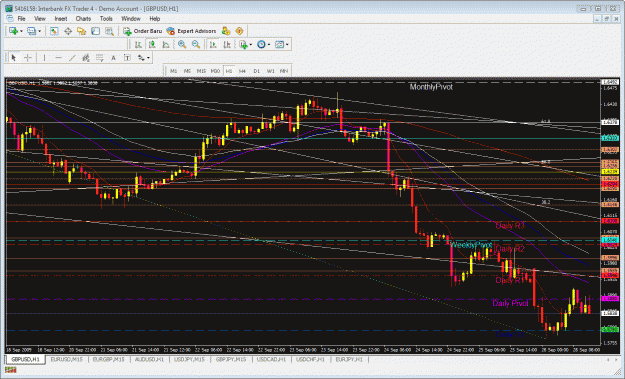Image resolution: width=625 pixels, height=379 pixels.
Task: Select the vertical line drawing tool
Action: pyautogui.click(x=44, y=58)
